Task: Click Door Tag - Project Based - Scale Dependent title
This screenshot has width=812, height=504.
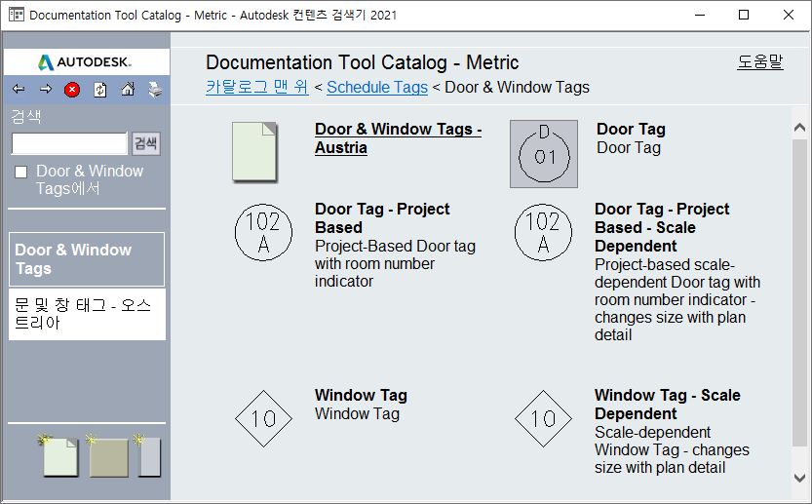Action: coord(662,227)
